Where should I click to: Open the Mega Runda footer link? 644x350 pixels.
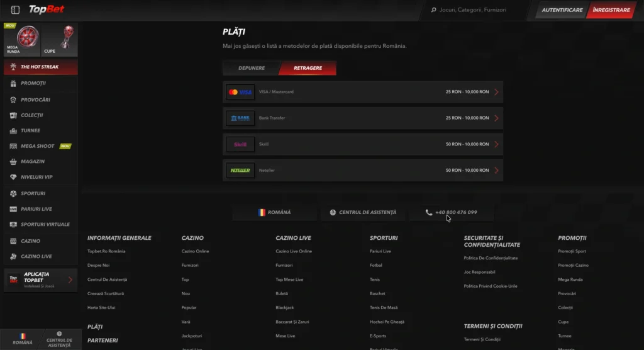570,279
